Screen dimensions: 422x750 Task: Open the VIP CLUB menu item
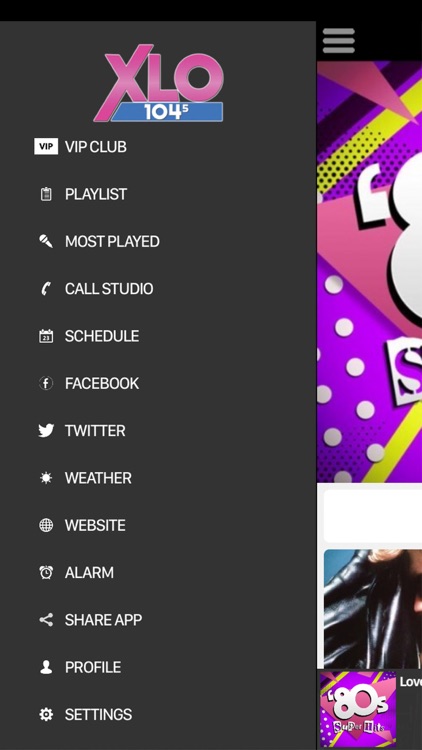click(x=96, y=147)
